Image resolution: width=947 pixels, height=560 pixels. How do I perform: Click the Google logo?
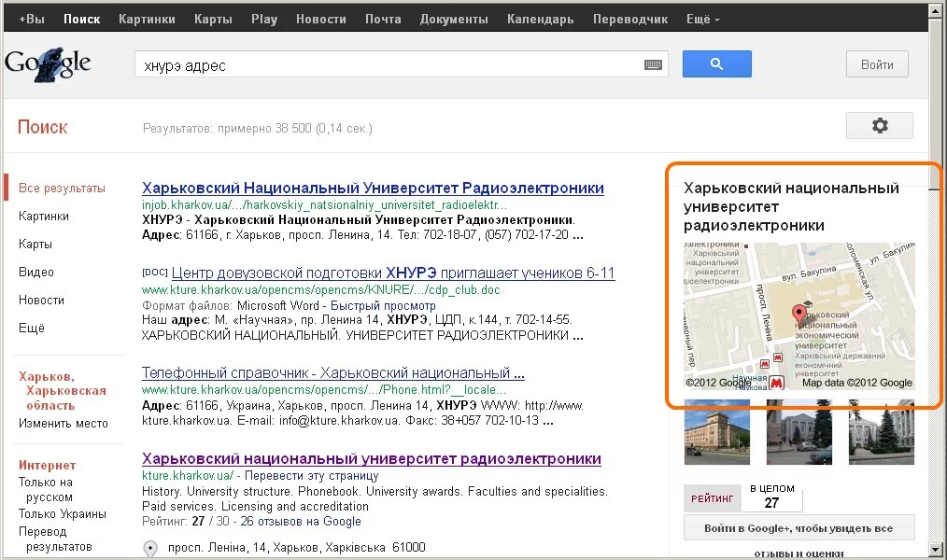tap(49, 63)
